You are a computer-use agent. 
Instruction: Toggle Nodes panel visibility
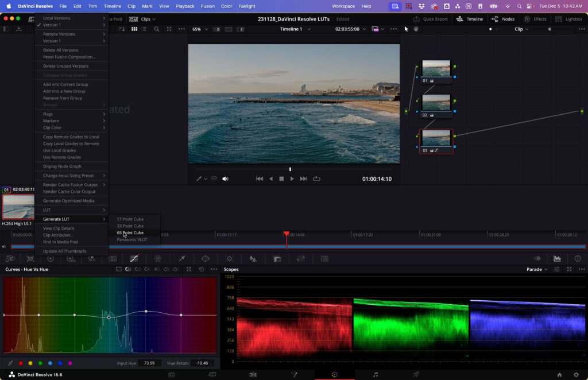tap(503, 19)
